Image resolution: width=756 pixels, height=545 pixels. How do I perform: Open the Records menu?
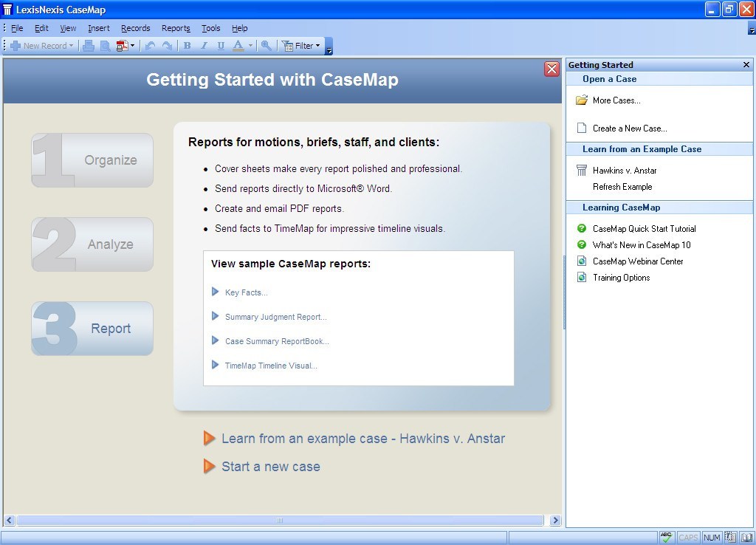point(136,28)
